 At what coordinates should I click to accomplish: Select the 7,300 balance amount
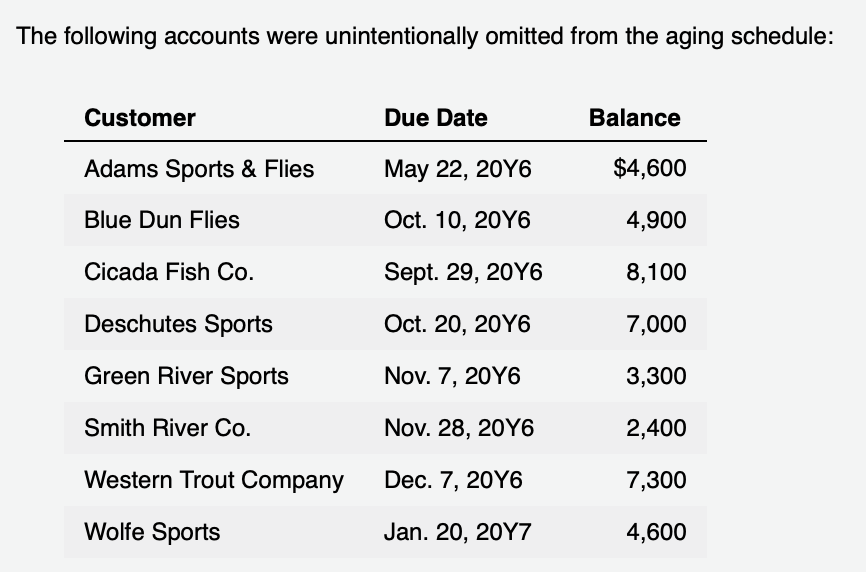point(657,480)
